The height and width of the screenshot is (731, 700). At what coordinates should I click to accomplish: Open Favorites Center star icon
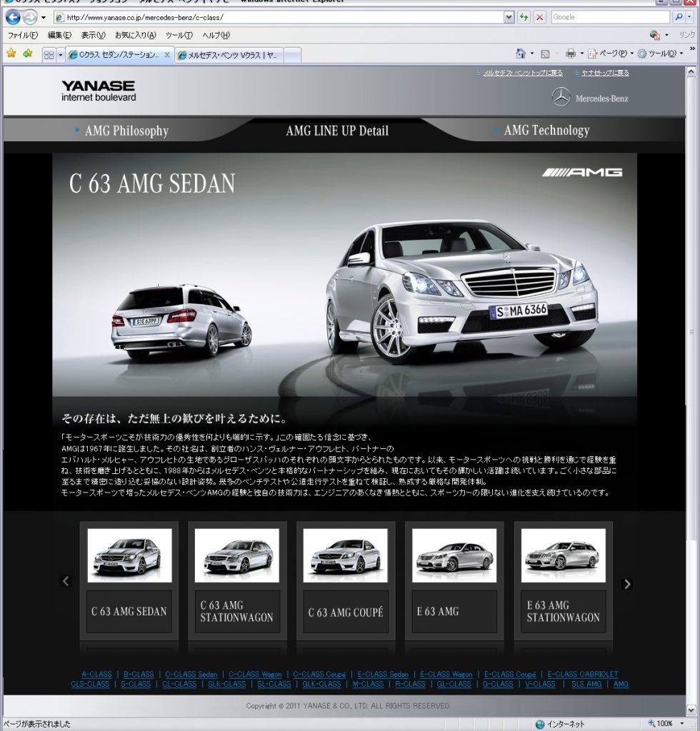11,54
